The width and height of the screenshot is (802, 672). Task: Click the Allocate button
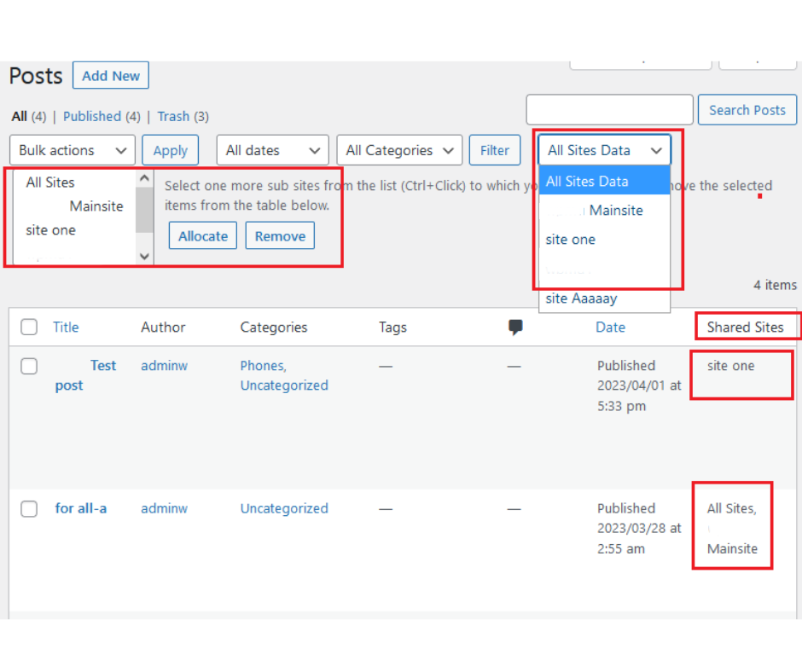203,235
